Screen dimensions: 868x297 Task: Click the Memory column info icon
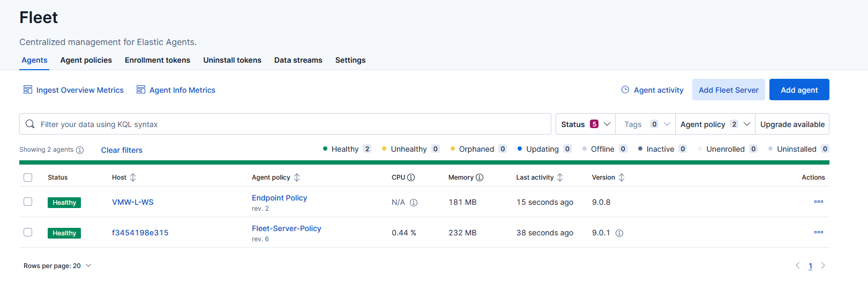tap(480, 177)
